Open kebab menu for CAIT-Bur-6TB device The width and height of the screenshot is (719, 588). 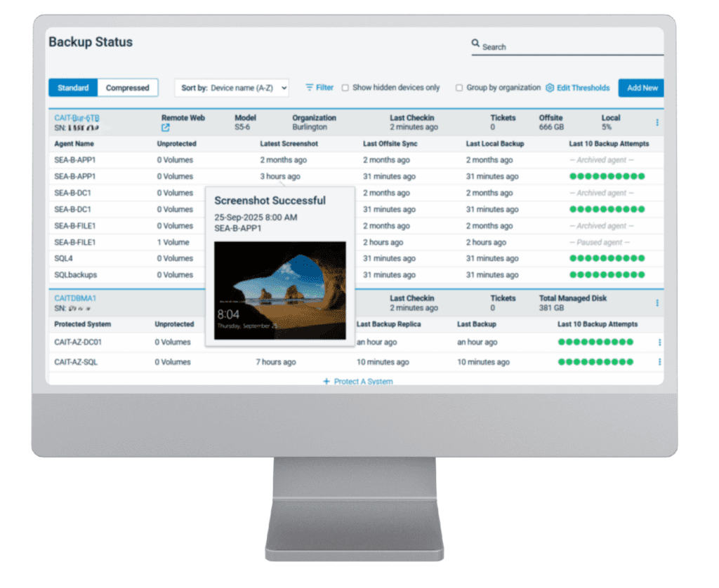coord(657,123)
